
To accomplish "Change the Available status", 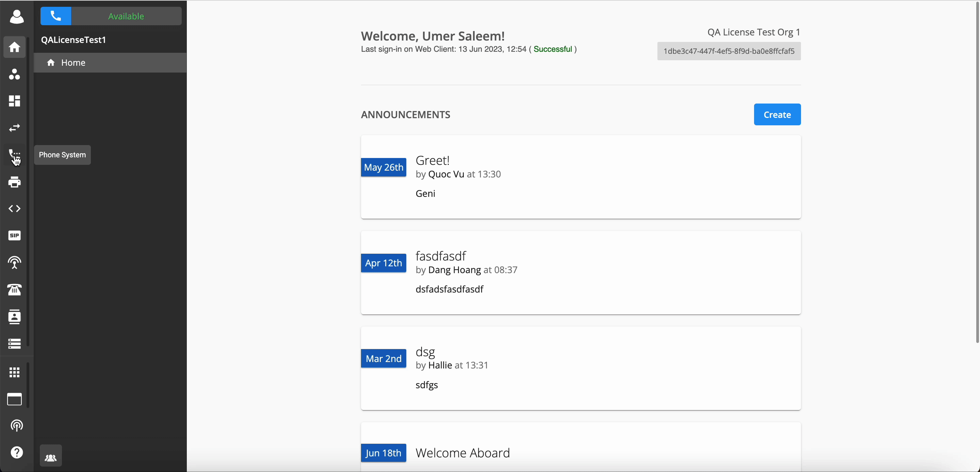I will (x=126, y=16).
